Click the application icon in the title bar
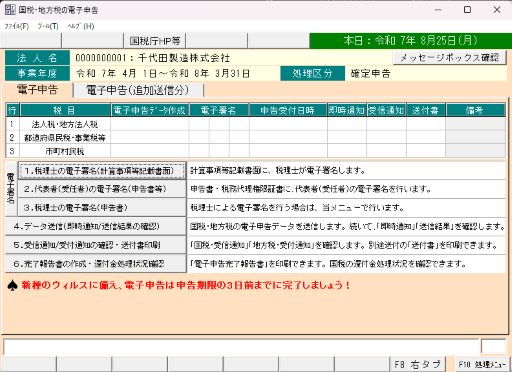The width and height of the screenshot is (512, 372). pyautogui.click(x=10, y=10)
